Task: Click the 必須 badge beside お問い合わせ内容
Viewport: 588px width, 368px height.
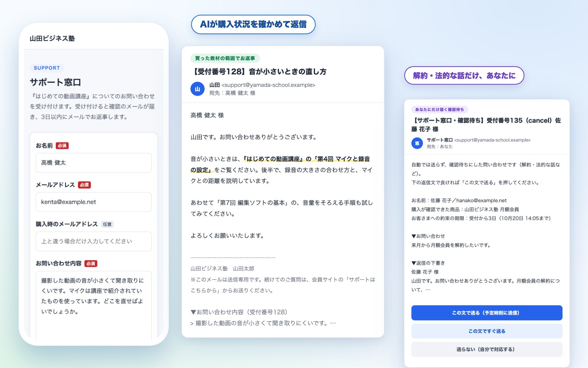Action: click(x=91, y=263)
